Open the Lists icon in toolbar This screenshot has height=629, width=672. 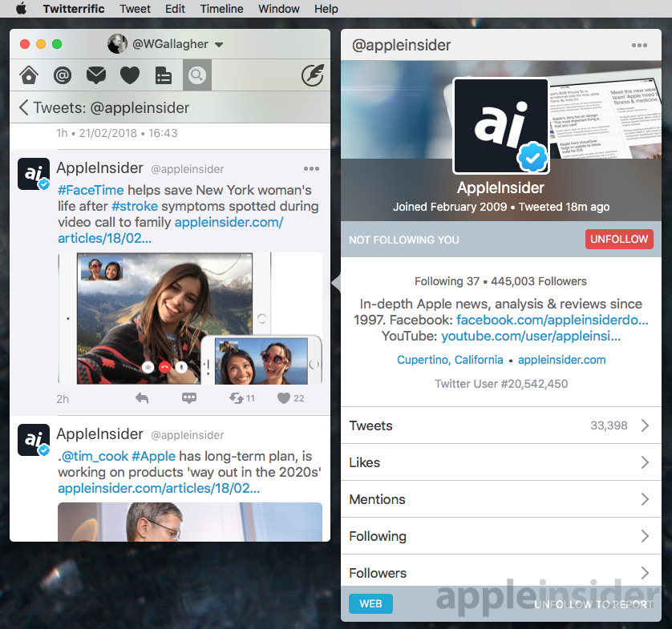(x=164, y=75)
